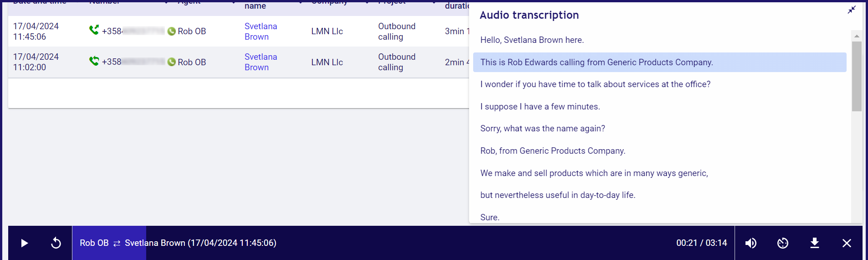
Task: Download the call recording
Action: [x=815, y=243]
